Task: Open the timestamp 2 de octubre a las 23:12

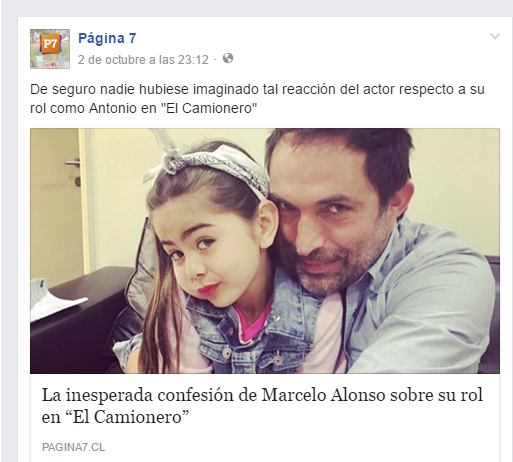Action: point(143,60)
